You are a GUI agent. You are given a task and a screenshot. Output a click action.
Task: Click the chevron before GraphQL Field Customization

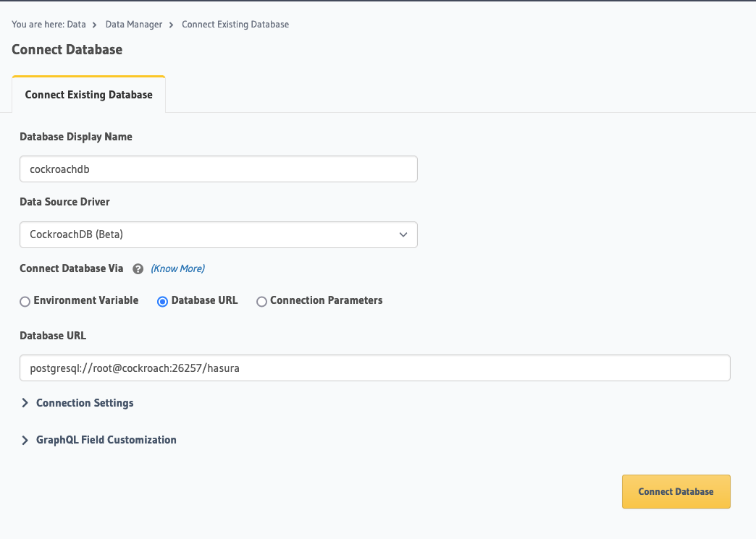click(x=24, y=440)
